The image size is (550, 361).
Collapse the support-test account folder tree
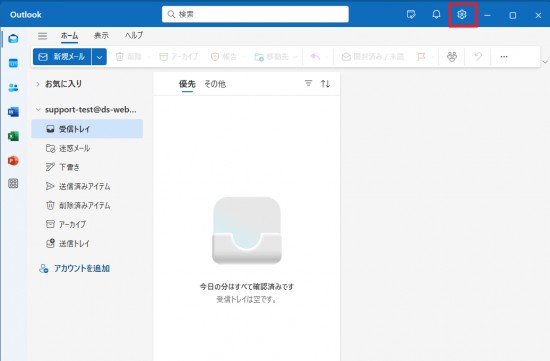click(38, 109)
